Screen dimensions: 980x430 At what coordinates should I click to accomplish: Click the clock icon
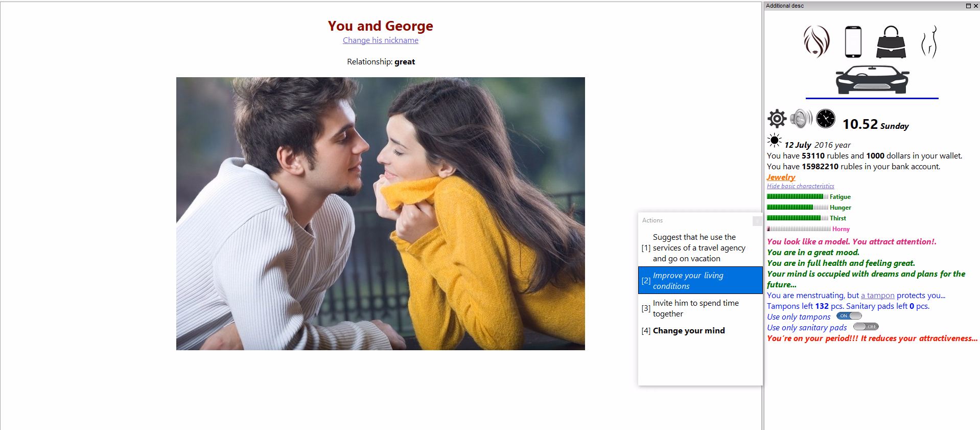coord(825,119)
